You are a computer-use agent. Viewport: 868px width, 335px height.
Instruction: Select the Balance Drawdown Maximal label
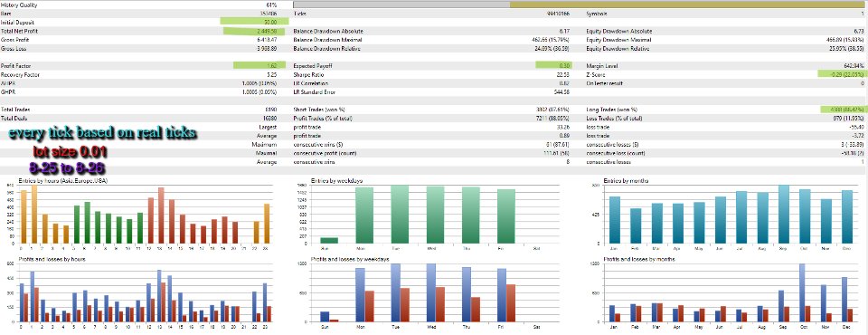pos(327,40)
